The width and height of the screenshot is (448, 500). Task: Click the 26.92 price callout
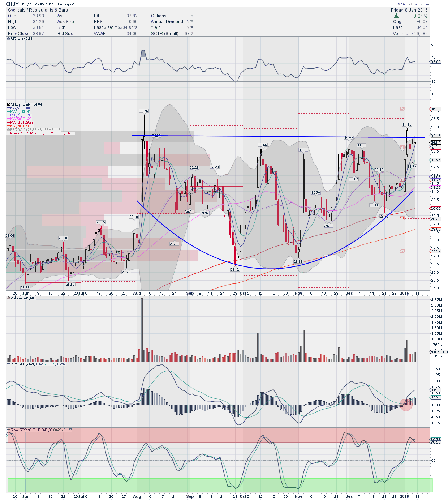298,261
